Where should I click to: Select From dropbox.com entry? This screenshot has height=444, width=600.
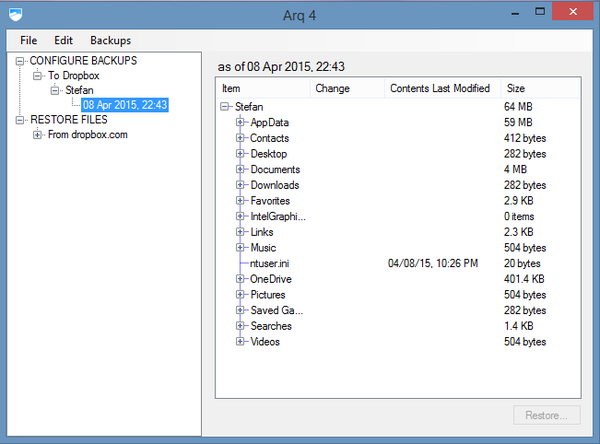(88, 135)
